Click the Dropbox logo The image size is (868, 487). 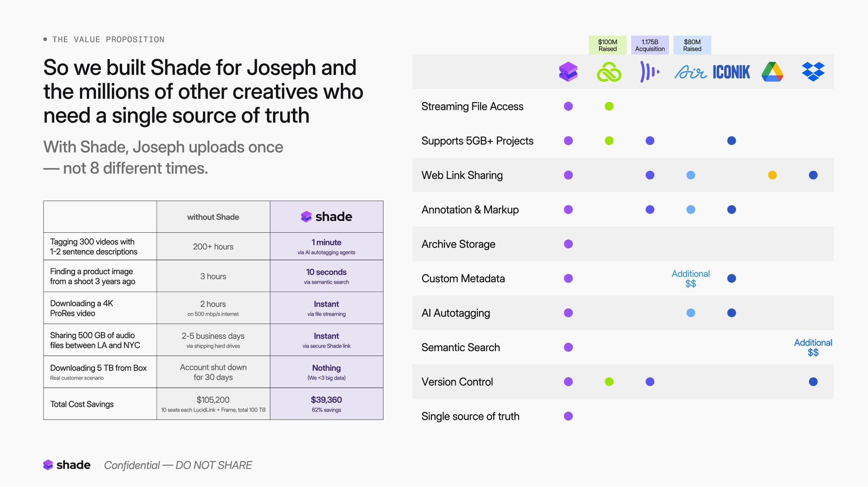tap(813, 72)
